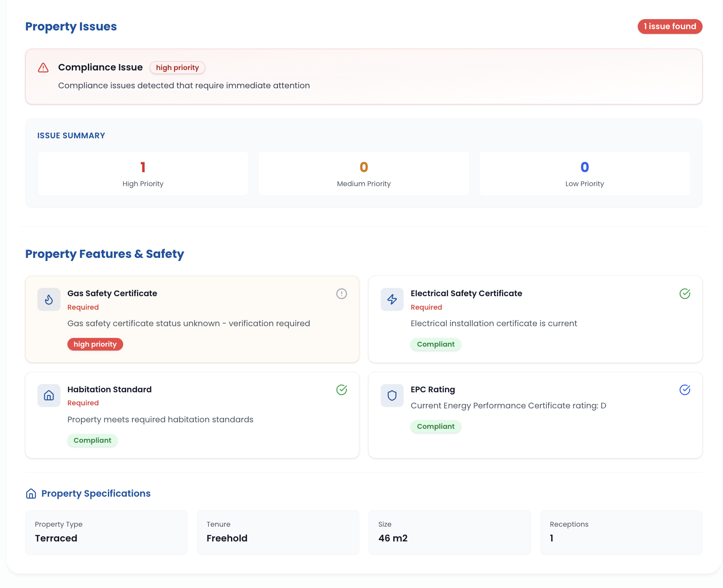This screenshot has width=723, height=588.
Task: Select the High Priority summary card
Action: (x=143, y=174)
